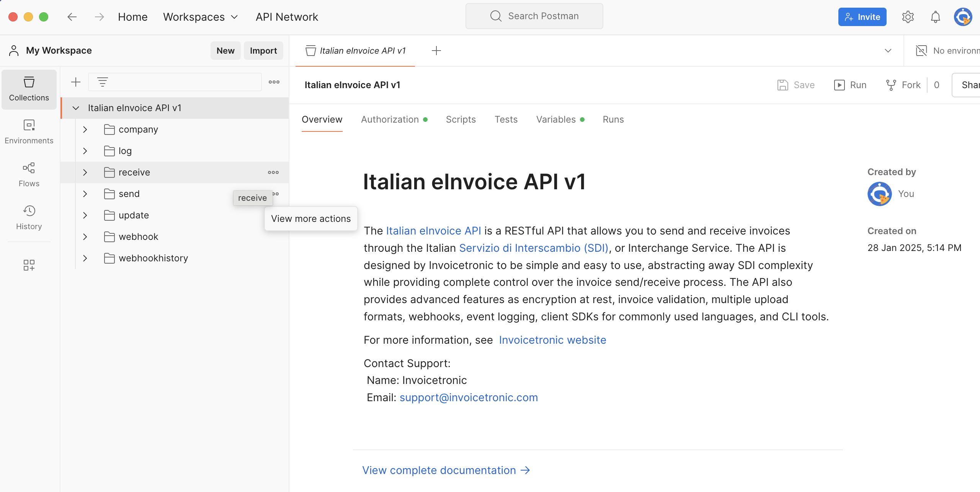The height and width of the screenshot is (492, 980).
Task: Go to Home
Action: pyautogui.click(x=132, y=17)
